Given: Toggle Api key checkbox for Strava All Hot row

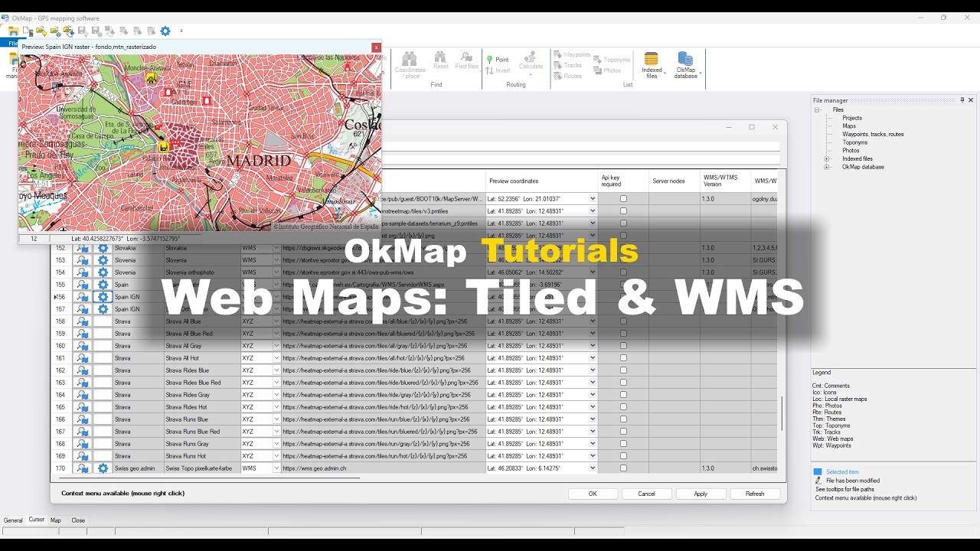Looking at the screenshot, I should point(623,358).
